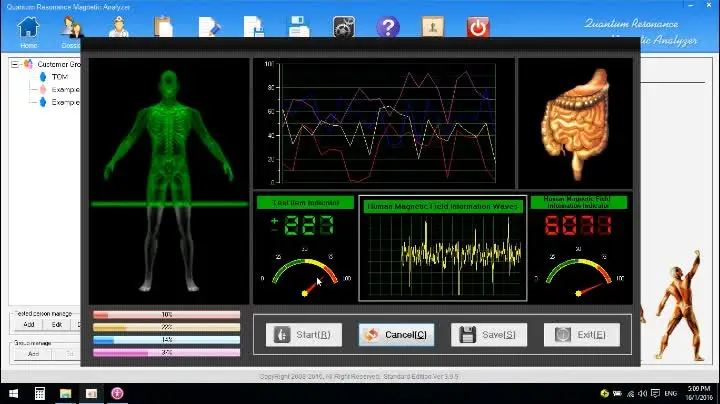720x404 pixels.
Task: Click Edit under Tested person manage
Action: [57, 325]
